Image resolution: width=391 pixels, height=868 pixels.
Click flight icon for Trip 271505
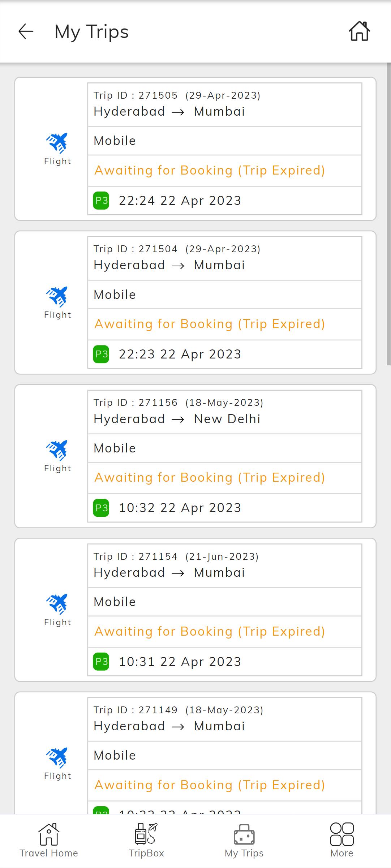(x=57, y=143)
